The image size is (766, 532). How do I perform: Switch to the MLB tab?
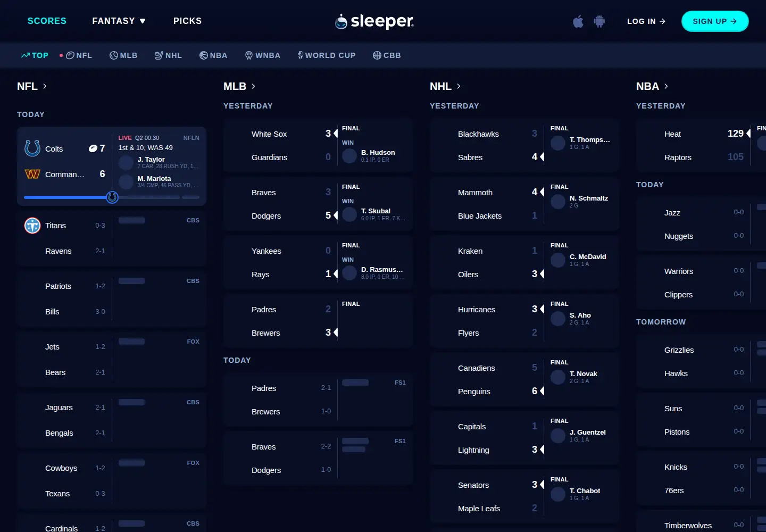(x=123, y=55)
